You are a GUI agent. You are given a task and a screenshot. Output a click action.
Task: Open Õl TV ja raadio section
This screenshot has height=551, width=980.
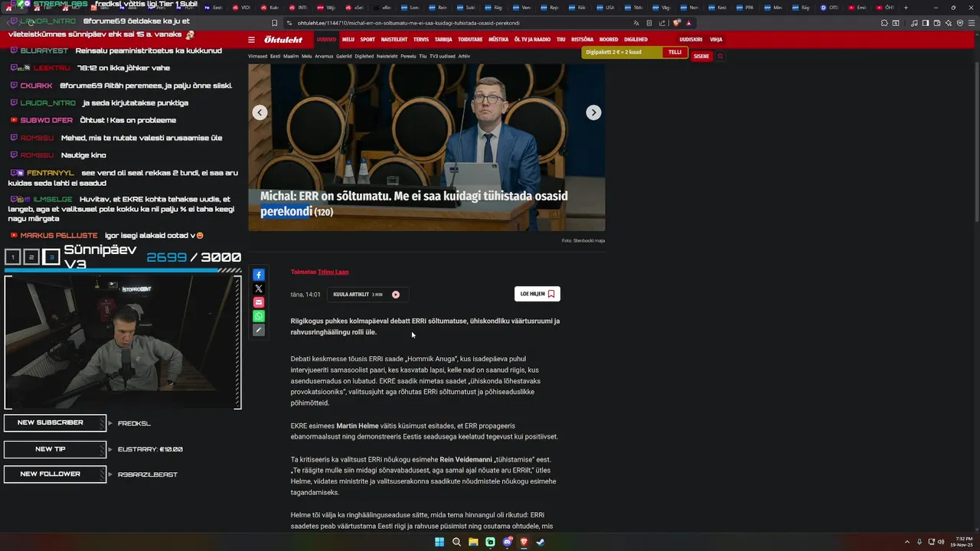pyautogui.click(x=532, y=39)
